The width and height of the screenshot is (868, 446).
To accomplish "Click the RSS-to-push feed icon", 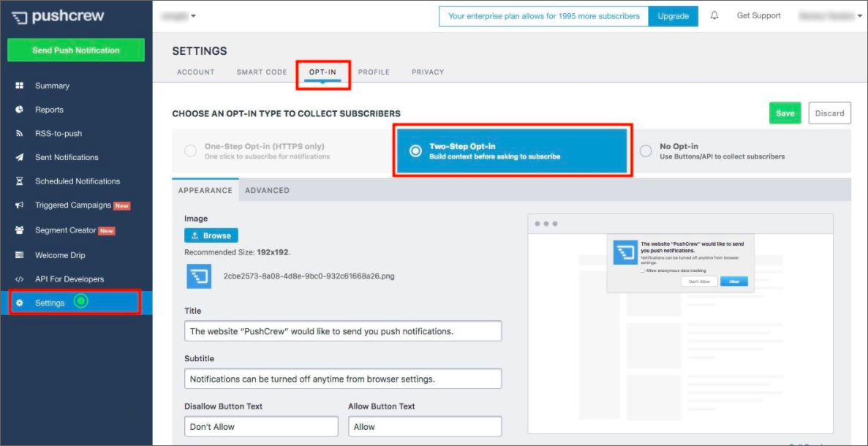I will [19, 133].
